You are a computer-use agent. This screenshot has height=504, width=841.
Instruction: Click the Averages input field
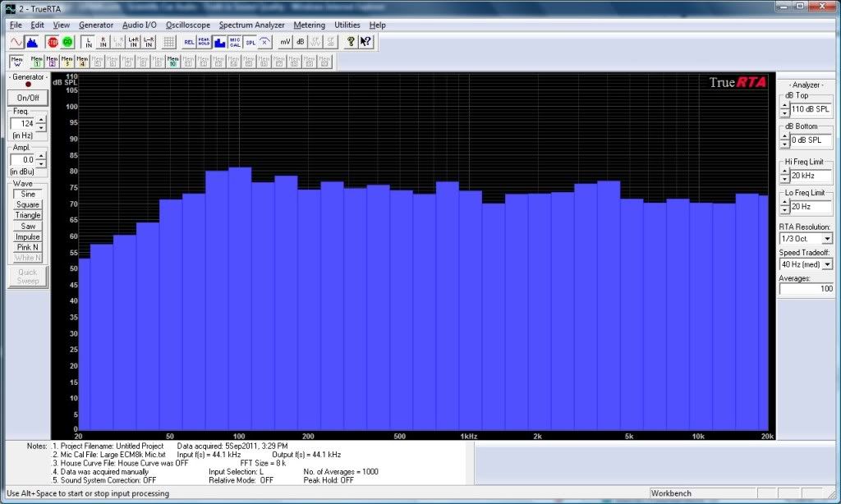[x=806, y=289]
